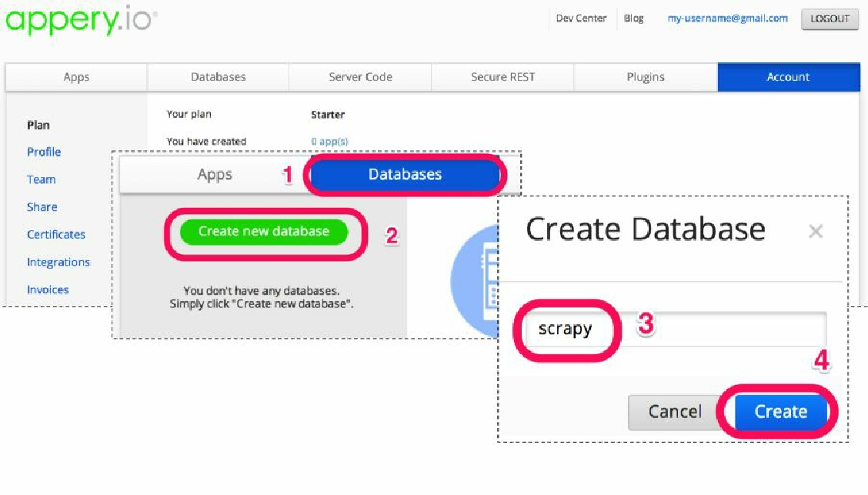Open Team in the account sidebar
The height and width of the screenshot is (495, 868).
pyautogui.click(x=41, y=179)
